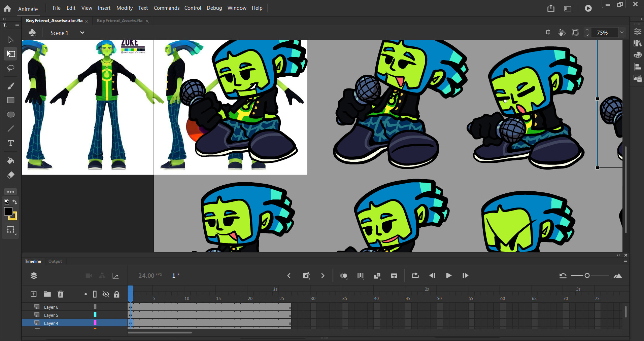Click the Delete layer trash icon
The image size is (644, 341).
point(61,294)
